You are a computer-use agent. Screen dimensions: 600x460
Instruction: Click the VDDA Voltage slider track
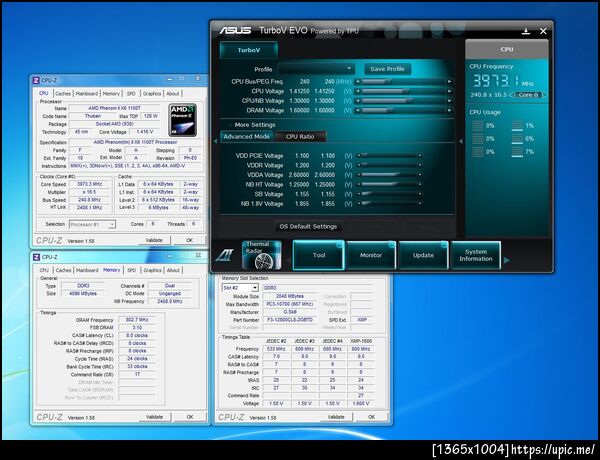tap(389, 175)
